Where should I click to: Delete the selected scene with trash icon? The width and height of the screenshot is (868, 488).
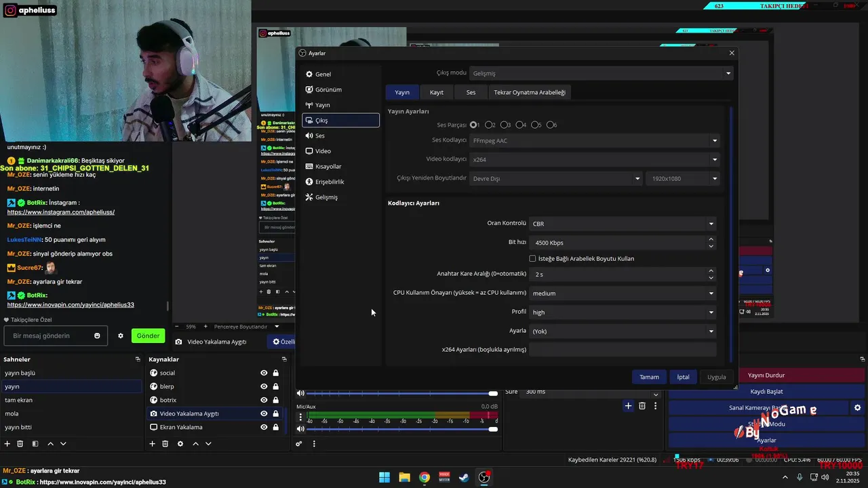[x=20, y=444]
